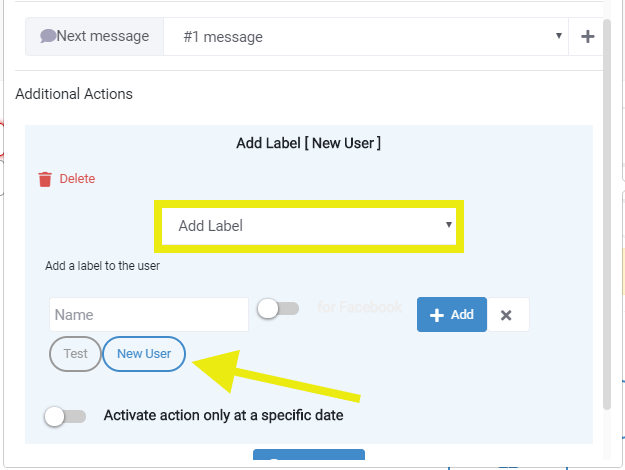
Task: Click the Name input field
Action: (x=149, y=315)
